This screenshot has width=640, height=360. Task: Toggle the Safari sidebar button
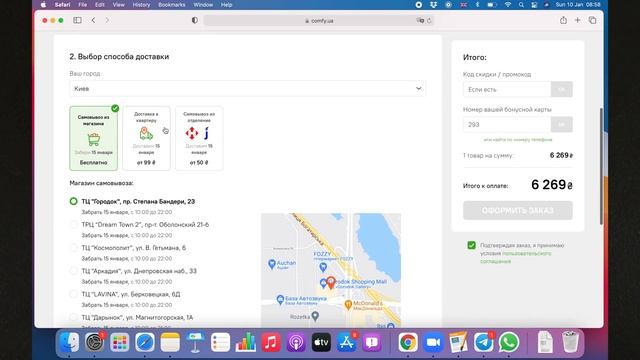coord(77,20)
